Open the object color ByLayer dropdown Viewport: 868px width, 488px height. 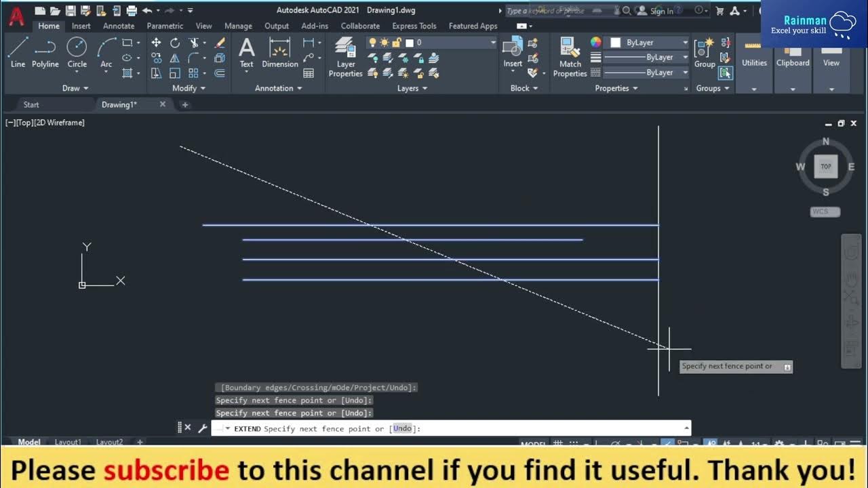647,43
